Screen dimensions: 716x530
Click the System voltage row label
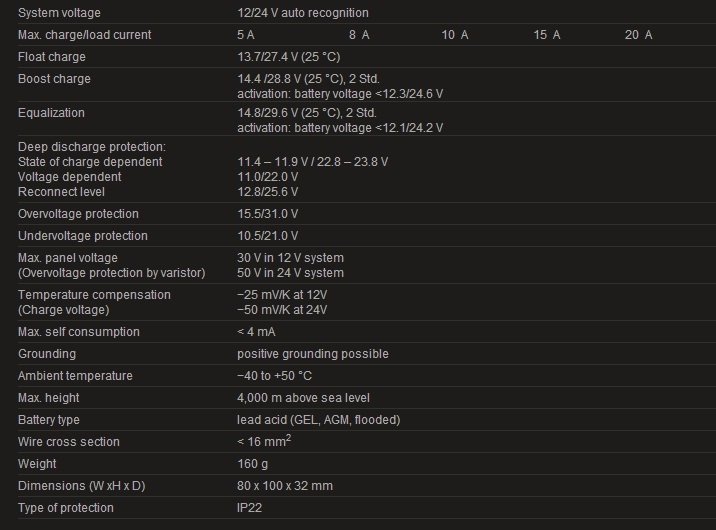[59, 13]
